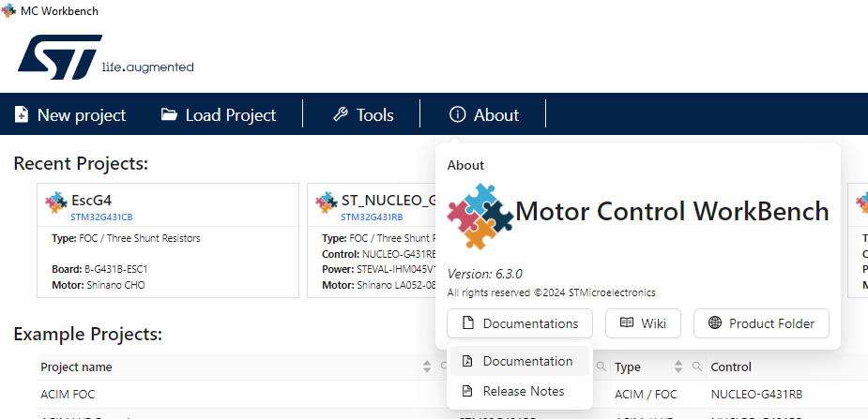Click the globe icon on Product Folder
Image resolution: width=868 pixels, height=419 pixels.
[715, 322]
